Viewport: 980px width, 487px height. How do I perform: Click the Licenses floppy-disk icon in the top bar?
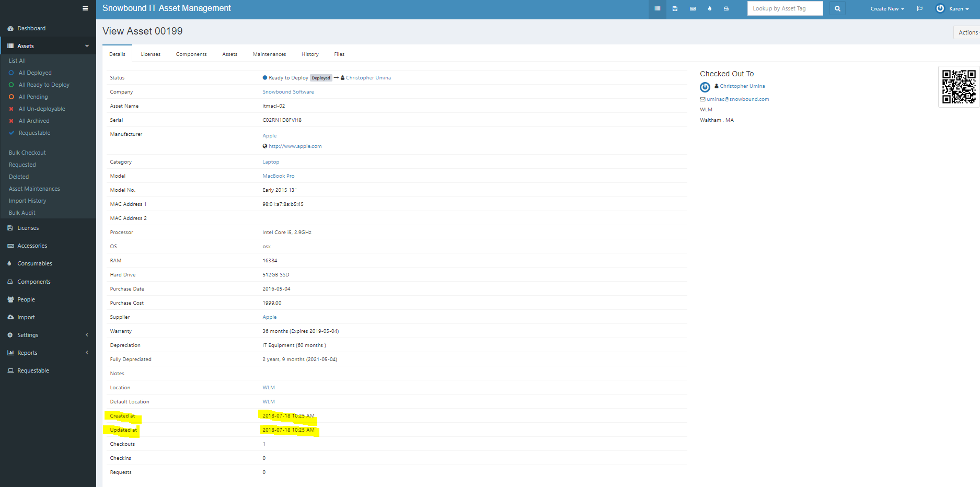click(675, 8)
